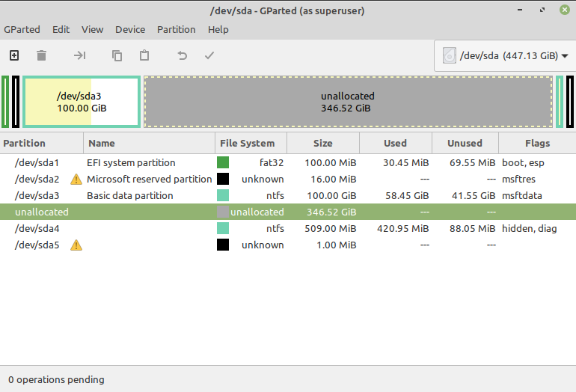Click the Delete partition trash icon
The image size is (576, 392).
click(x=41, y=55)
